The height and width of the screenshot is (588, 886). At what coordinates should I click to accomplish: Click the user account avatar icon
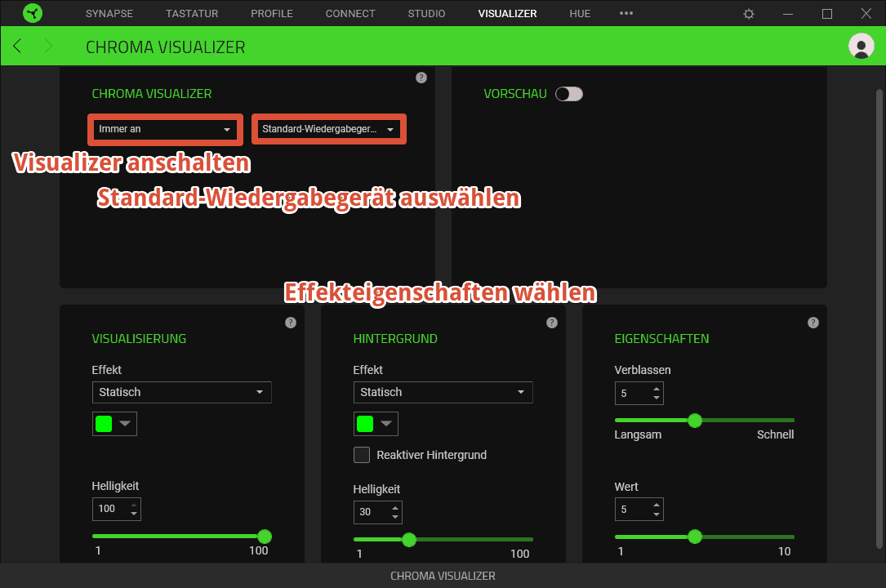coord(862,47)
